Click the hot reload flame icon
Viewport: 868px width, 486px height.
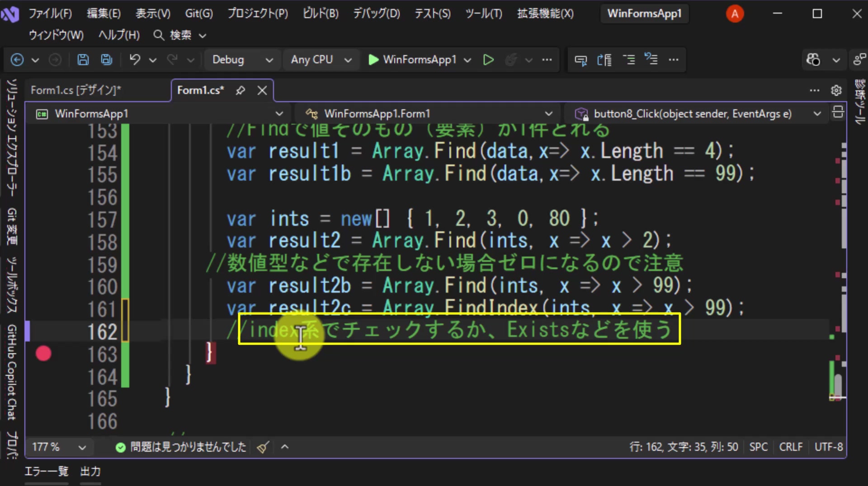click(x=511, y=60)
